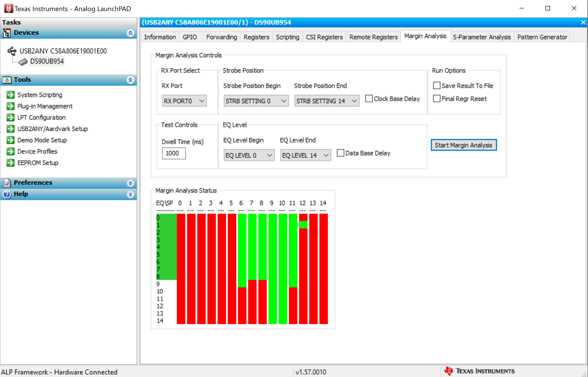Open the Pattern Generator tab
The height and width of the screenshot is (377, 588).
pyautogui.click(x=542, y=37)
